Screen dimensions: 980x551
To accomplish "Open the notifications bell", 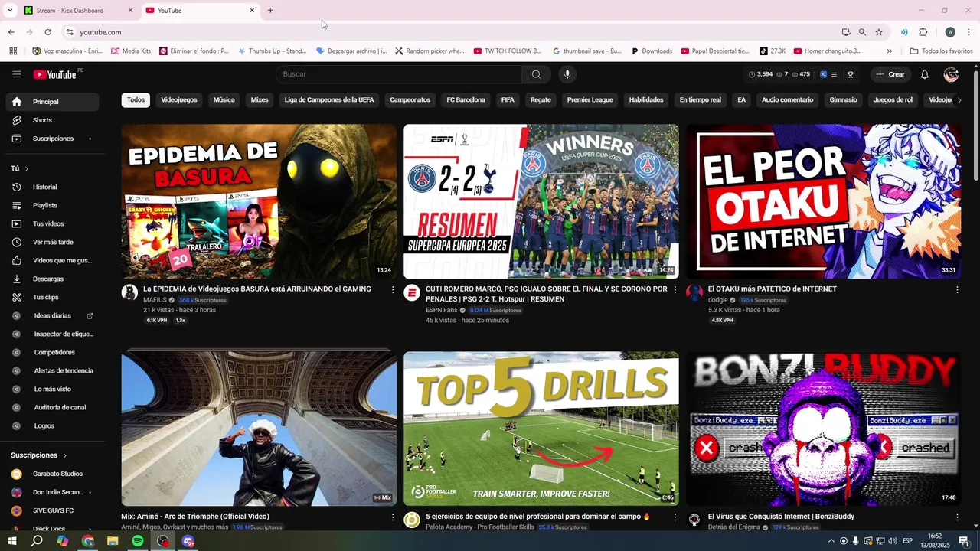I will 925,74.
